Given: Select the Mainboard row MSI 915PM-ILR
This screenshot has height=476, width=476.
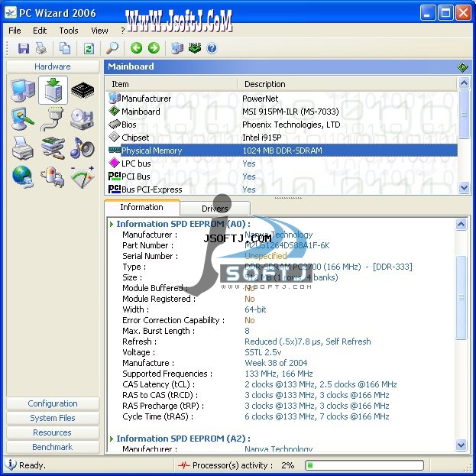Looking at the screenshot, I should pos(283,112).
